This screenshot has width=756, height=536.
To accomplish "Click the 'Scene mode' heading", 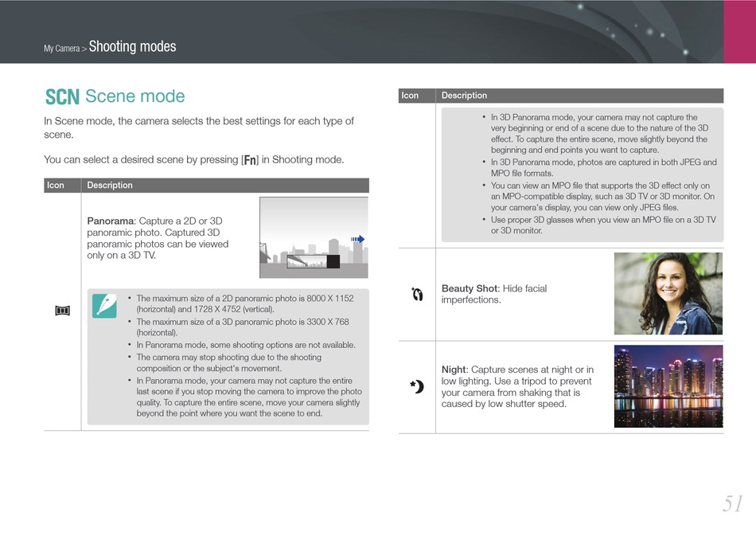I will click(135, 96).
